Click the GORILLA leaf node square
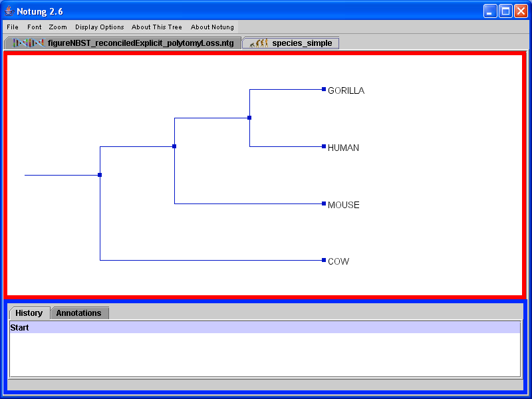This screenshot has height=399, width=532. 324,89
